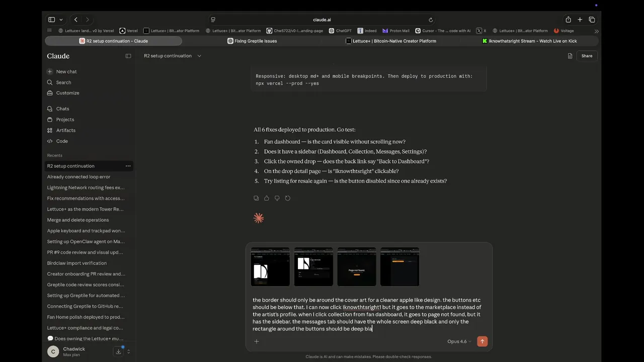Switch to Iknowthatsright Stream Kick tab
This screenshot has height=362, width=644.
coord(529,41)
